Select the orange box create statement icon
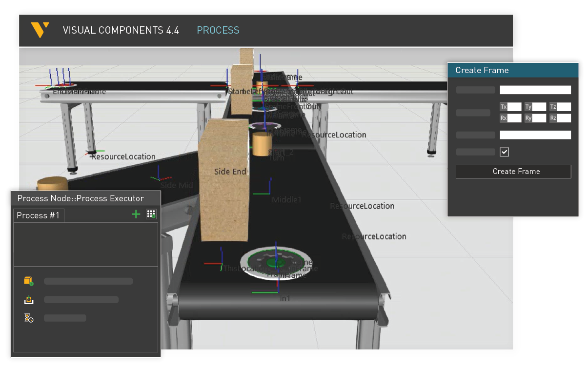Viewport: 588px width, 367px height. 28,281
